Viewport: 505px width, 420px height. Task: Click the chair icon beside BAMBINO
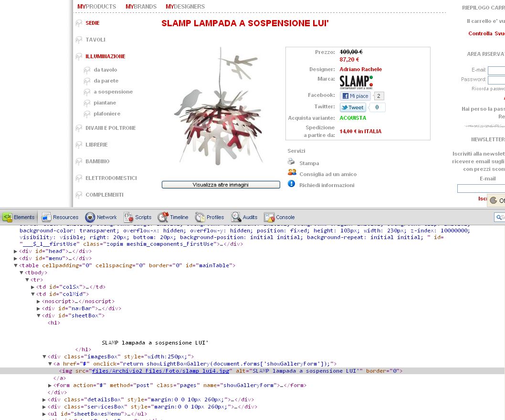click(79, 162)
